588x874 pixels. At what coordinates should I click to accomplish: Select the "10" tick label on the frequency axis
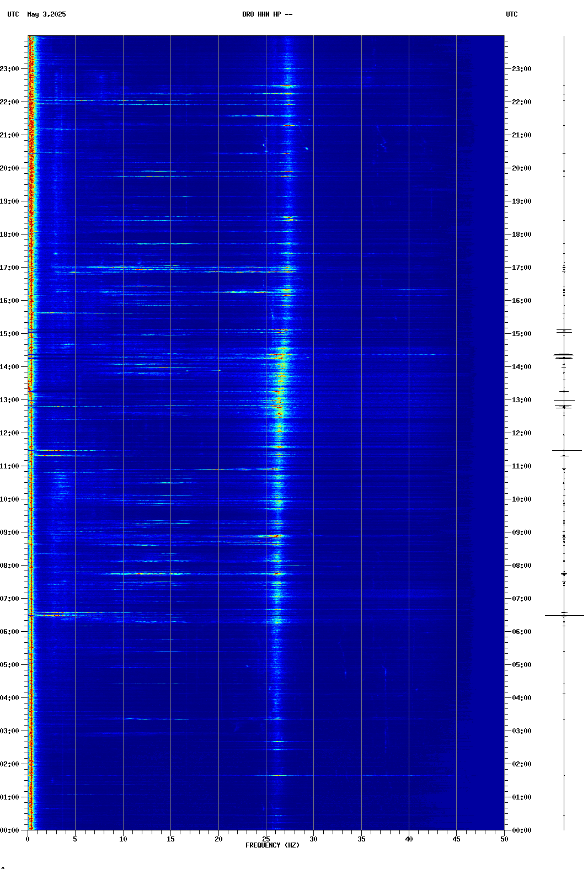[x=123, y=839]
